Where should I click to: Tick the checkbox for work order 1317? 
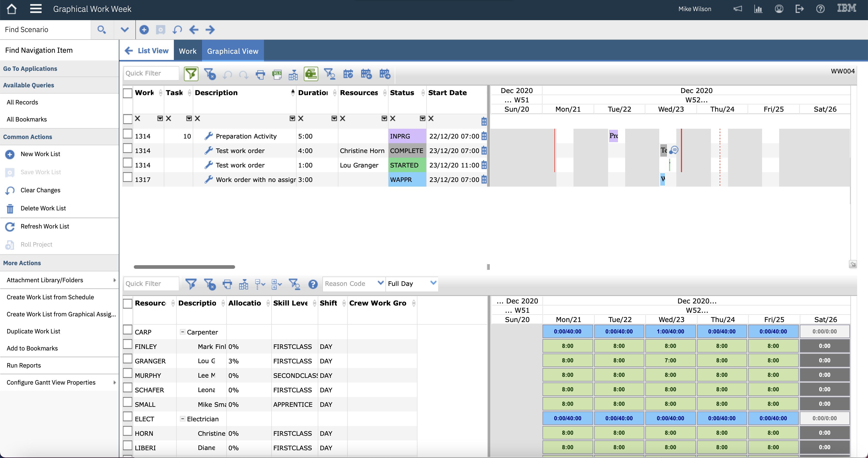[x=128, y=178]
